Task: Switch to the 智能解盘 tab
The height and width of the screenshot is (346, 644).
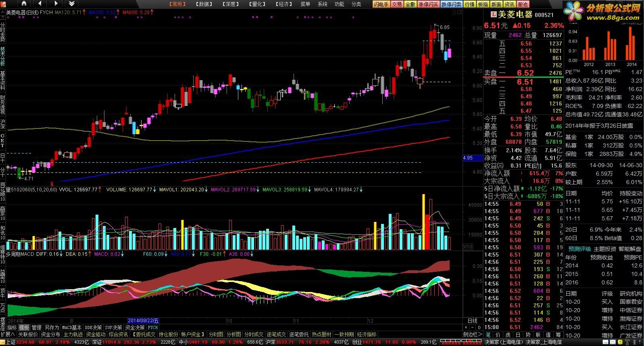Action: click(630, 249)
